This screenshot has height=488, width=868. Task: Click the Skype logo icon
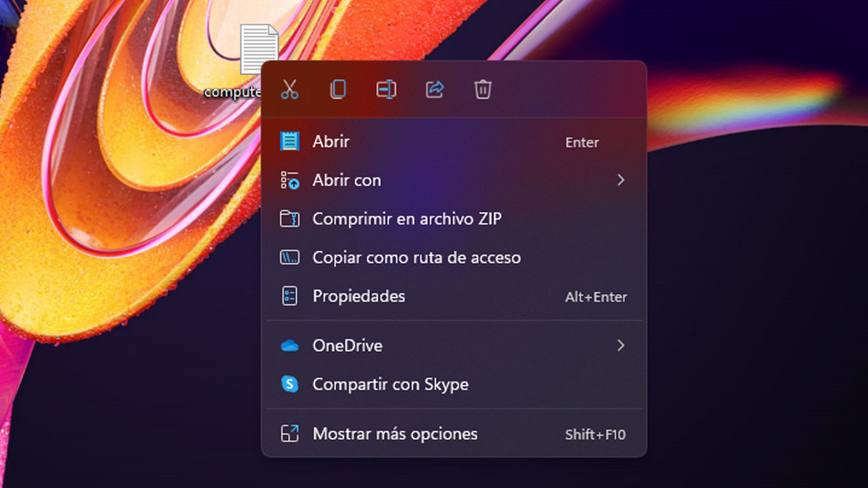pyautogui.click(x=290, y=384)
